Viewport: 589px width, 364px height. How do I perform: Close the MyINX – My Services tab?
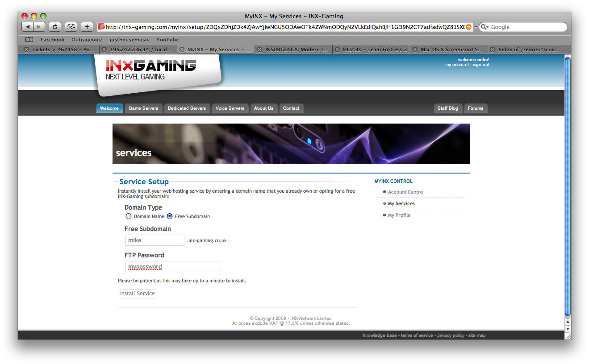tap(182, 50)
